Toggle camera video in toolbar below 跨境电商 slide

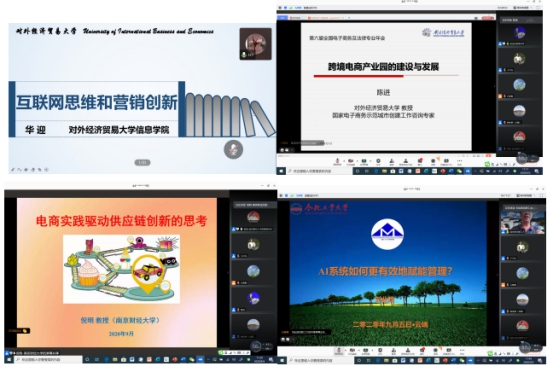click(351, 161)
